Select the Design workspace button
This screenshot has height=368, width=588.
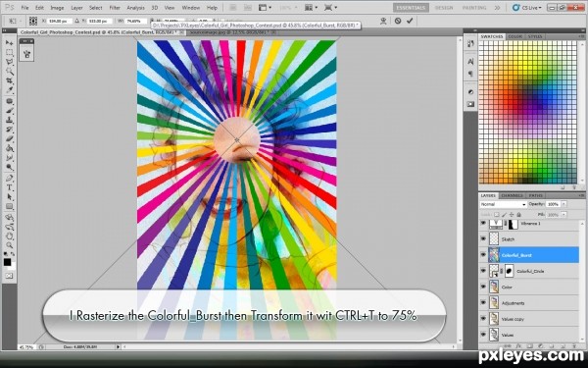point(444,8)
